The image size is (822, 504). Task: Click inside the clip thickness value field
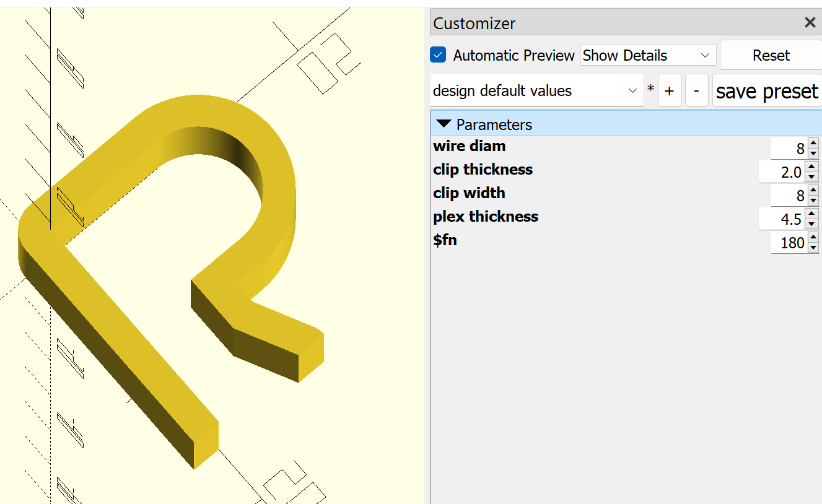[784, 172]
